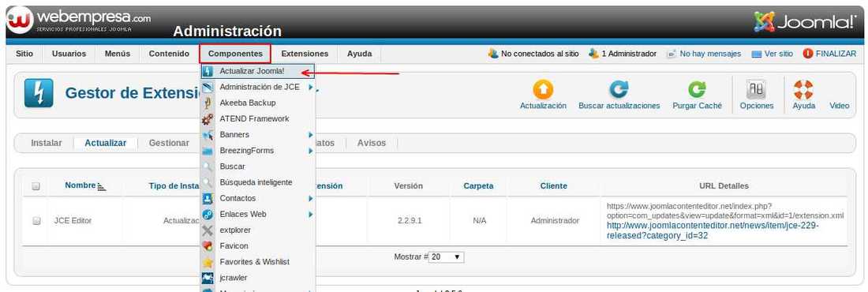
Task: Expand the Enlaces Web submenu arrow
Action: (x=311, y=214)
